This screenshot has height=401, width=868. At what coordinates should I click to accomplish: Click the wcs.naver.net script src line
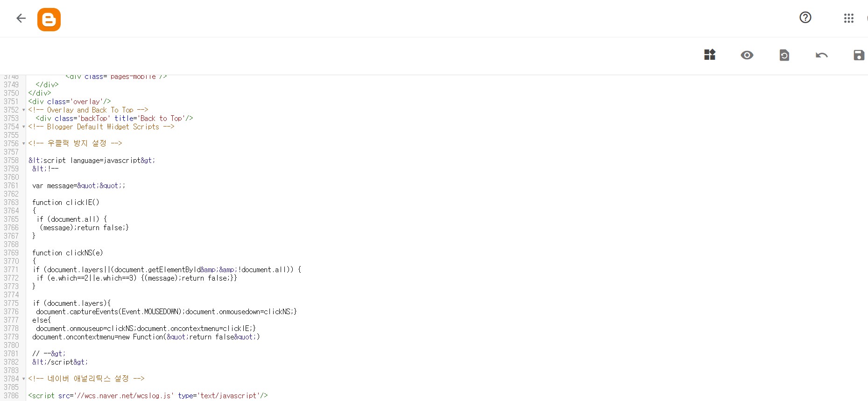click(148, 396)
